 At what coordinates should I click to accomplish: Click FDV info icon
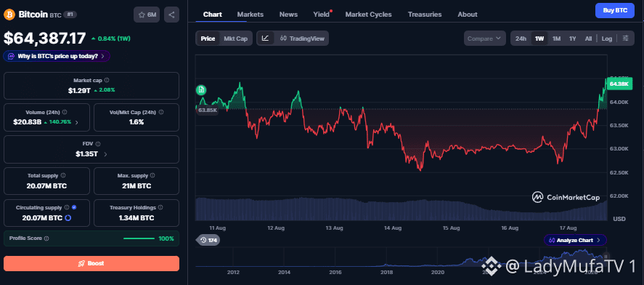(98, 144)
